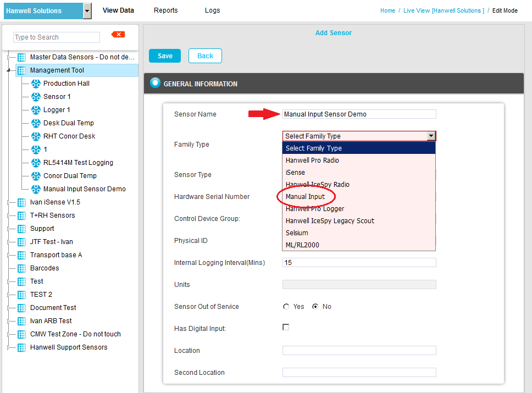Click the Management Tool grid icon
532x393 pixels.
pos(22,70)
